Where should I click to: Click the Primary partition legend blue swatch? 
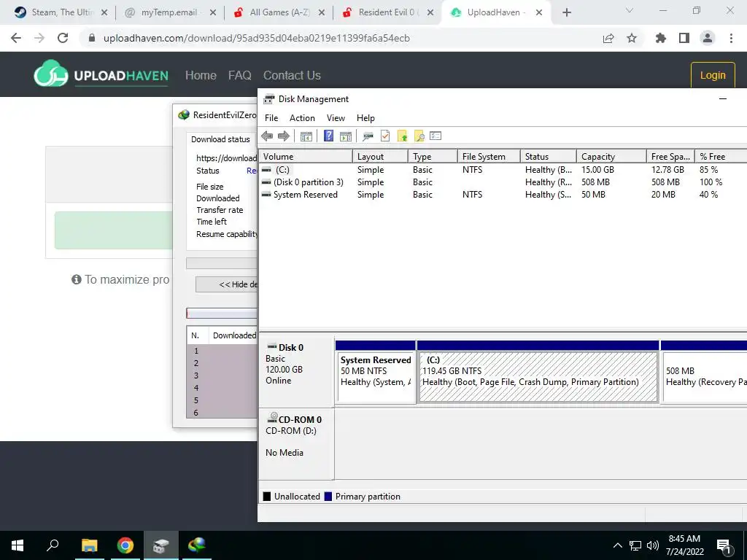point(328,496)
